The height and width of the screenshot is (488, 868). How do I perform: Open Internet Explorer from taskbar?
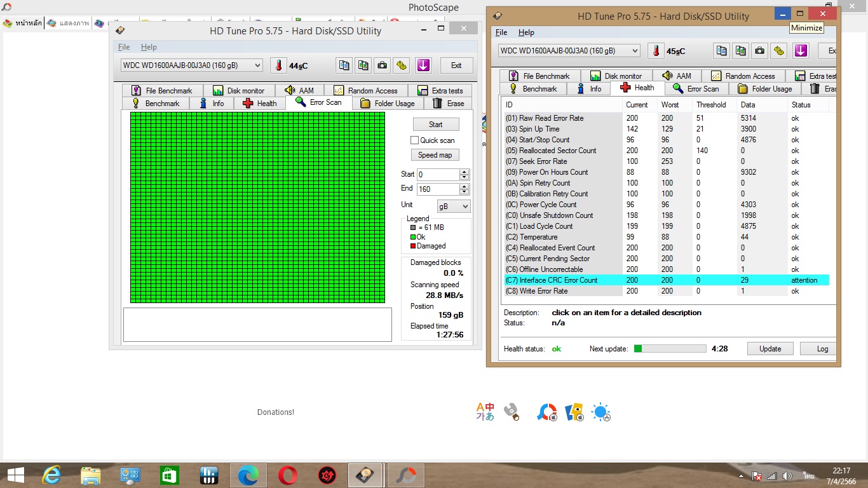[x=51, y=475]
